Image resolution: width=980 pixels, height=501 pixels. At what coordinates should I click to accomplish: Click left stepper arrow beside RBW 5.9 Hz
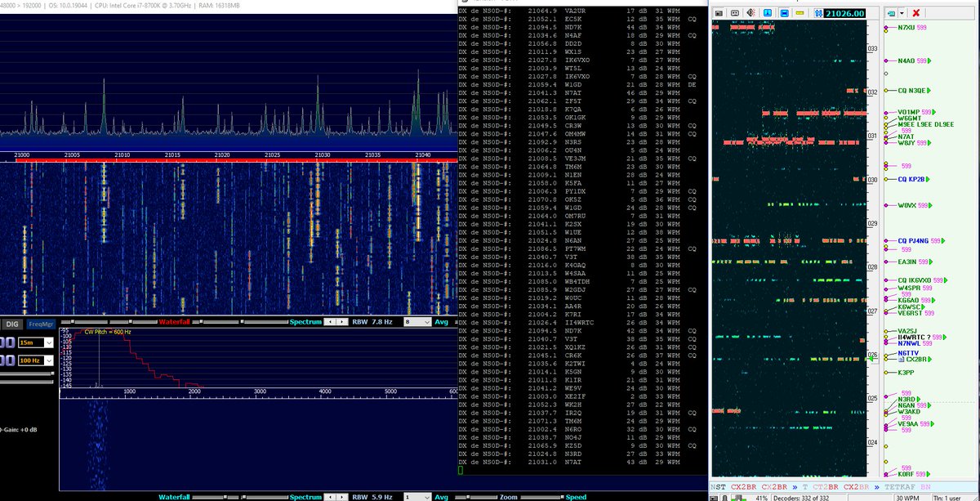pos(331,496)
